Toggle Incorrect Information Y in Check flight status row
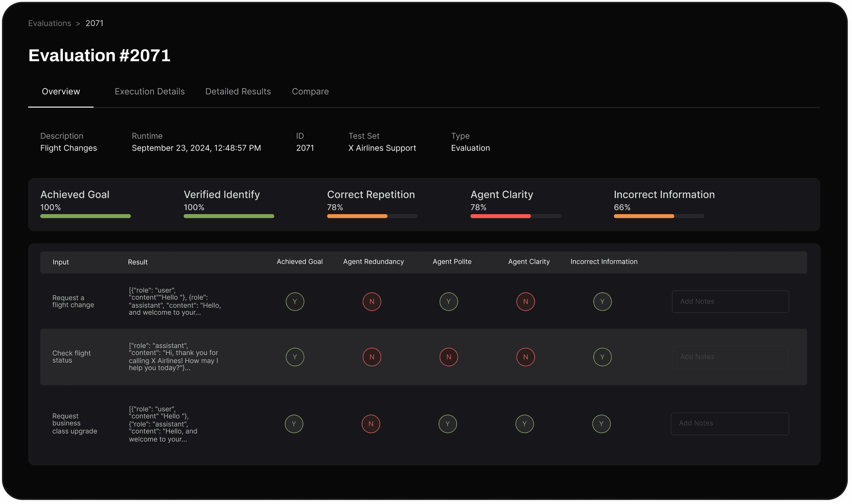Image resolution: width=852 pixels, height=504 pixels. [x=602, y=357]
